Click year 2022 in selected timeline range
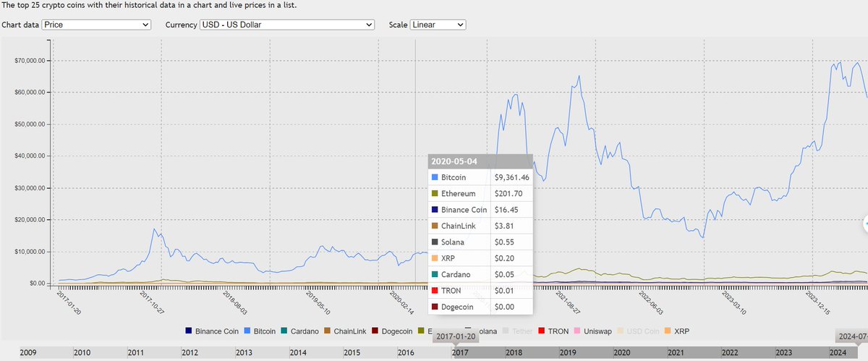This screenshot has width=868, height=361. 730,353
